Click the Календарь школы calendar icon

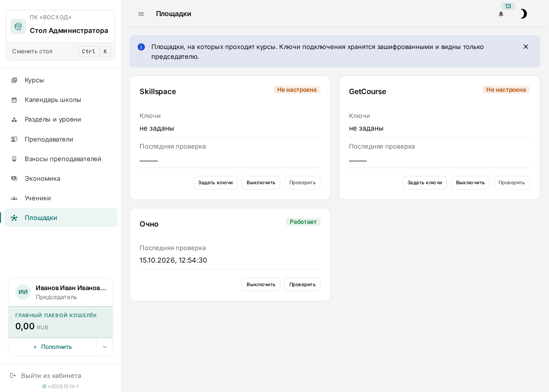[x=14, y=100]
